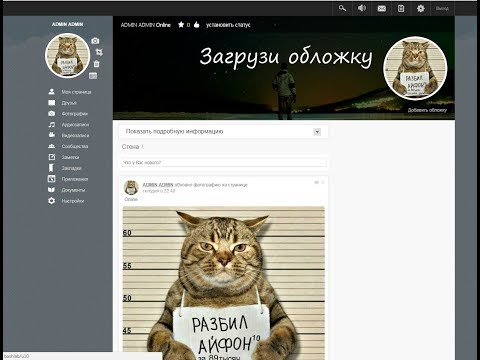Click the 'Добавить обложку' link

pyautogui.click(x=427, y=110)
